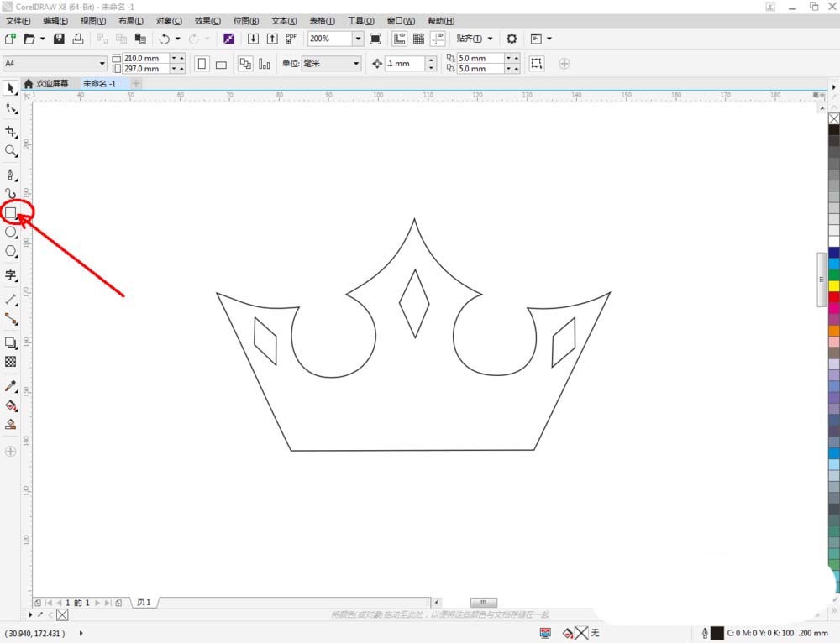Choose the Freehand pen tool
Screen dimensions: 840x643
[10, 175]
